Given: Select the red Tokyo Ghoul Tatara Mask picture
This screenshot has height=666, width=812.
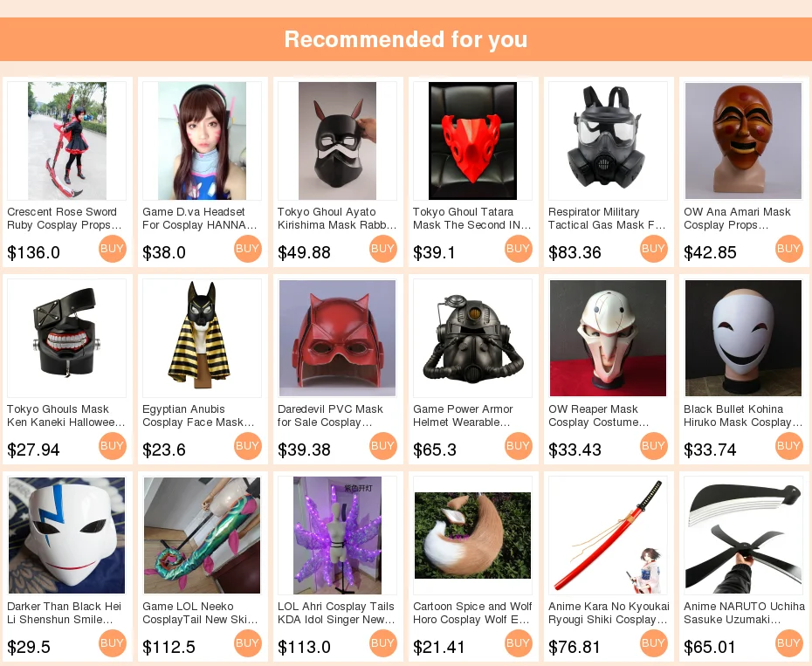Looking at the screenshot, I should pos(473,141).
